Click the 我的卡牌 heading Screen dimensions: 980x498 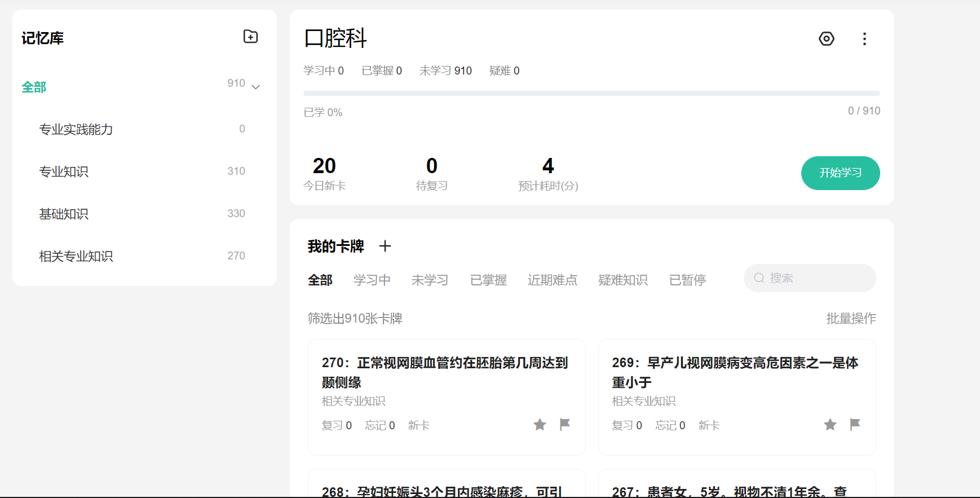pos(336,246)
